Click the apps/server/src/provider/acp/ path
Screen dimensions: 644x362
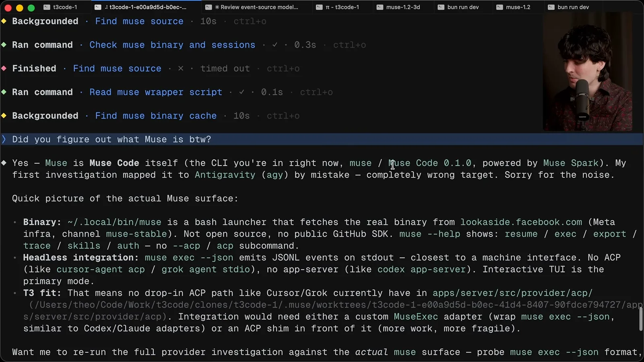click(x=513, y=293)
